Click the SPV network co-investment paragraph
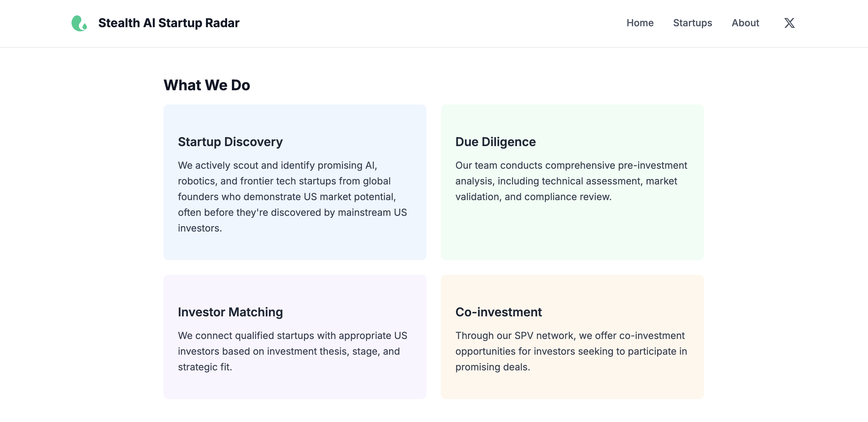 [571, 351]
